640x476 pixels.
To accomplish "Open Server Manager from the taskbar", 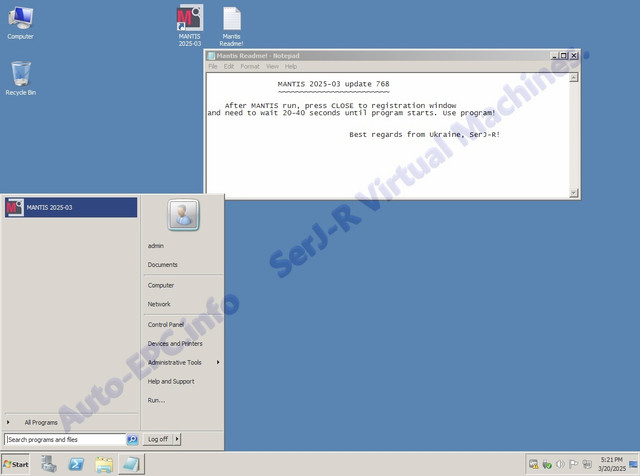I will click(x=49, y=464).
